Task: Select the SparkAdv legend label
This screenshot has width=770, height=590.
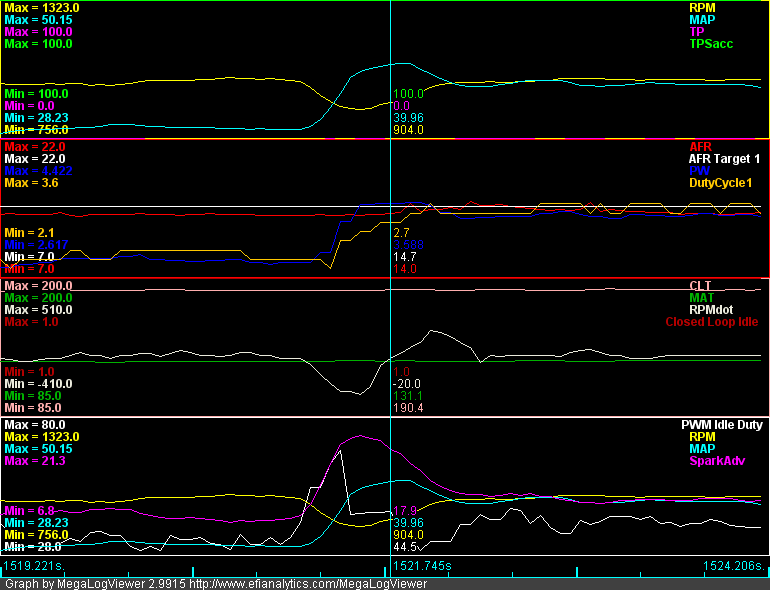Action: (733, 461)
